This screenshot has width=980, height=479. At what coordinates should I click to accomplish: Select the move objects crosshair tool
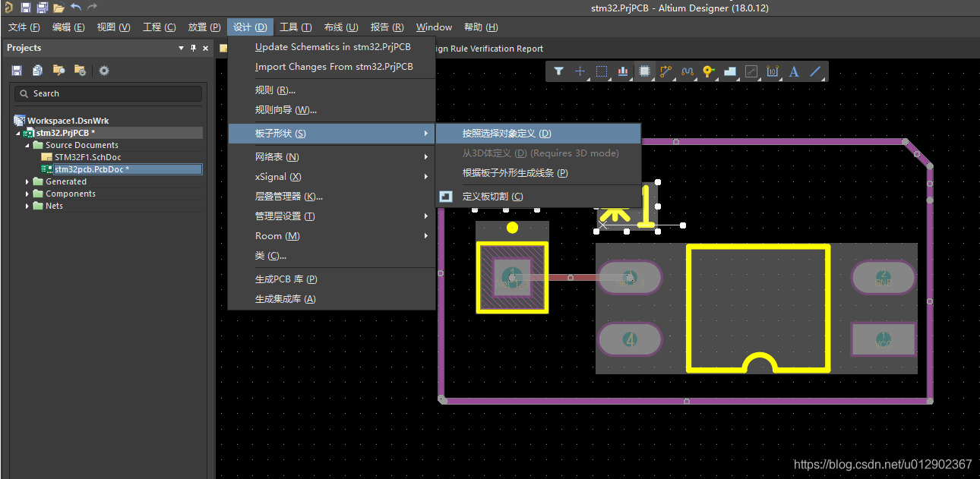580,71
